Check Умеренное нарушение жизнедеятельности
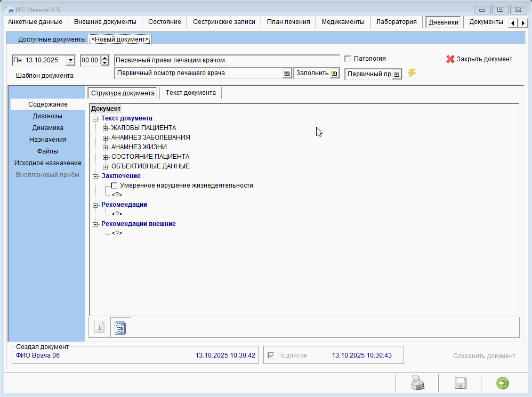This screenshot has height=397, width=532. (x=114, y=185)
